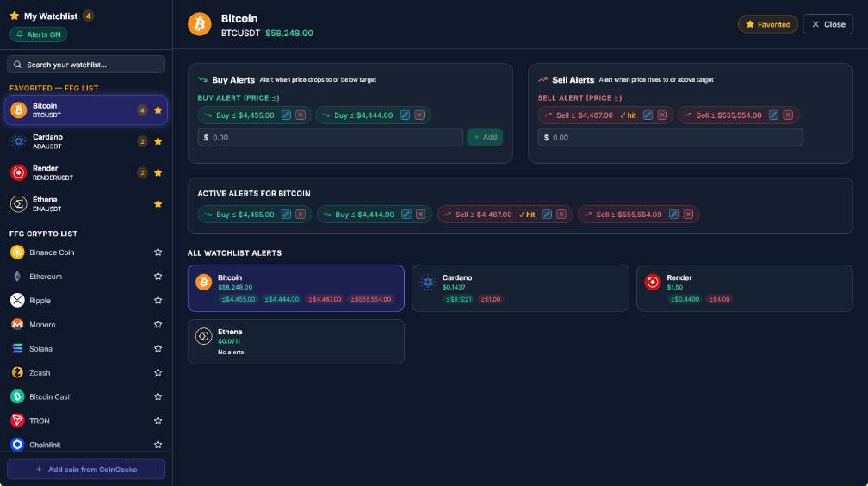Image resolution: width=868 pixels, height=486 pixels.
Task: Edit the Sell ≥ $4,467.00 alert in Sell Alerts panel
Action: coord(648,115)
